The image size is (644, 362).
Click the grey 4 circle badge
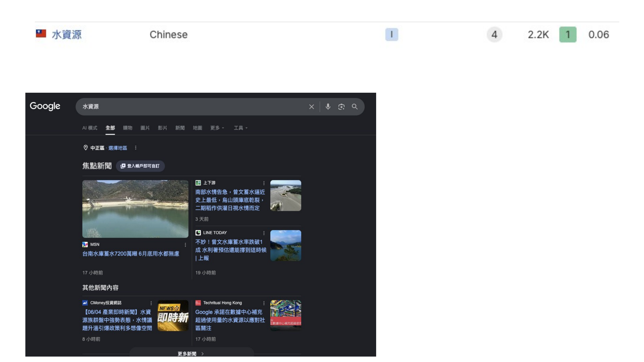(x=494, y=34)
